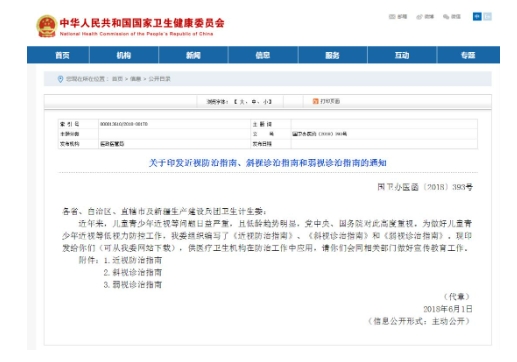Open the 互动 navigation tab
The width and height of the screenshot is (517, 362).
(402, 55)
